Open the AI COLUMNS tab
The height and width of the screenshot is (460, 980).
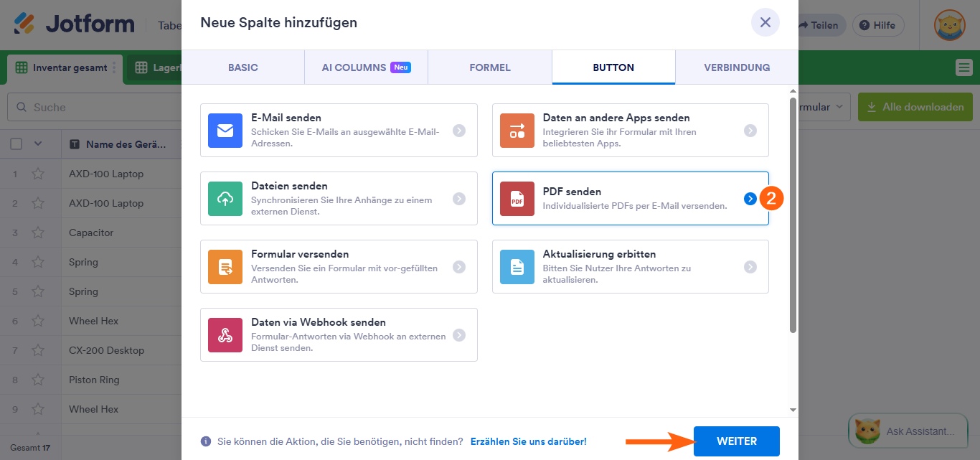366,67
